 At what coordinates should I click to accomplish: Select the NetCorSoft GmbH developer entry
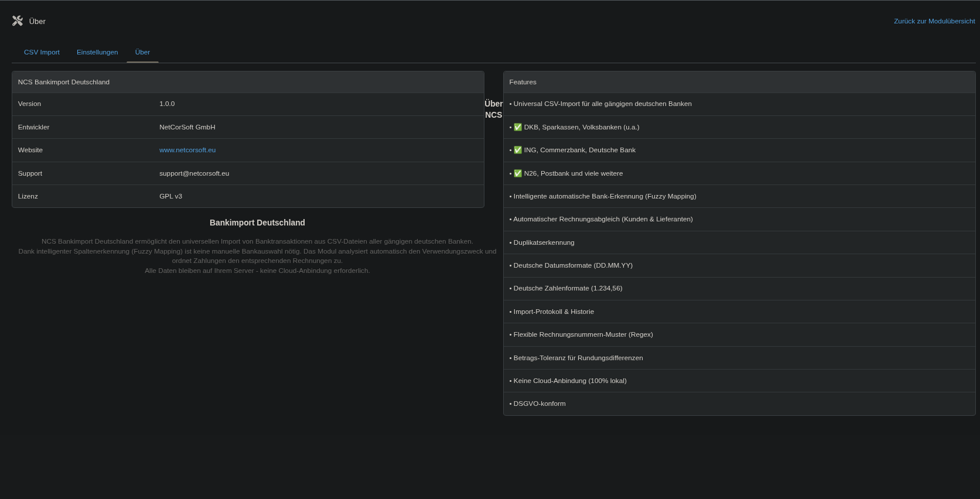point(187,127)
